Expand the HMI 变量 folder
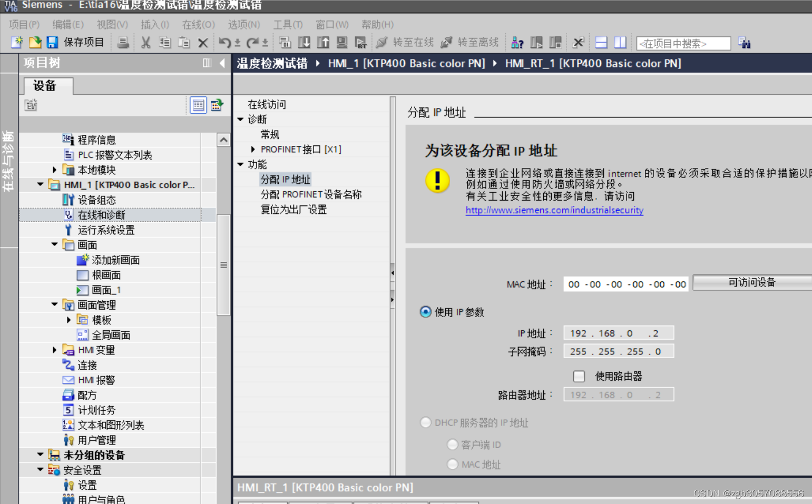 pyautogui.click(x=54, y=350)
